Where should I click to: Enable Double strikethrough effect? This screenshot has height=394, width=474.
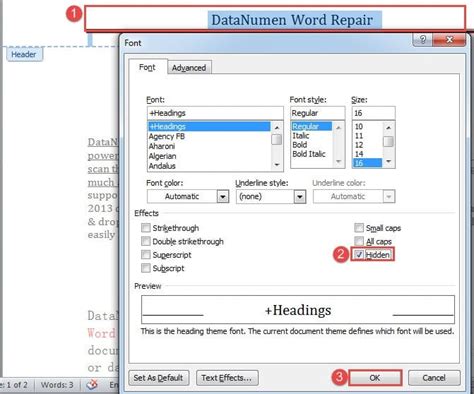click(146, 241)
